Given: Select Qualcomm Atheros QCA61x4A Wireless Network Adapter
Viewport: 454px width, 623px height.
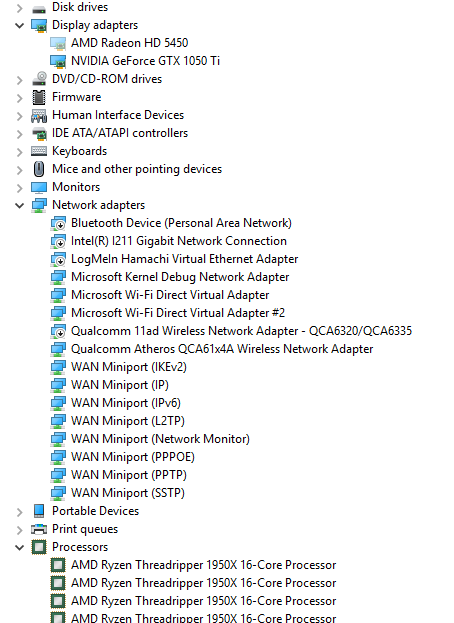Looking at the screenshot, I should pyautogui.click(x=222, y=349).
